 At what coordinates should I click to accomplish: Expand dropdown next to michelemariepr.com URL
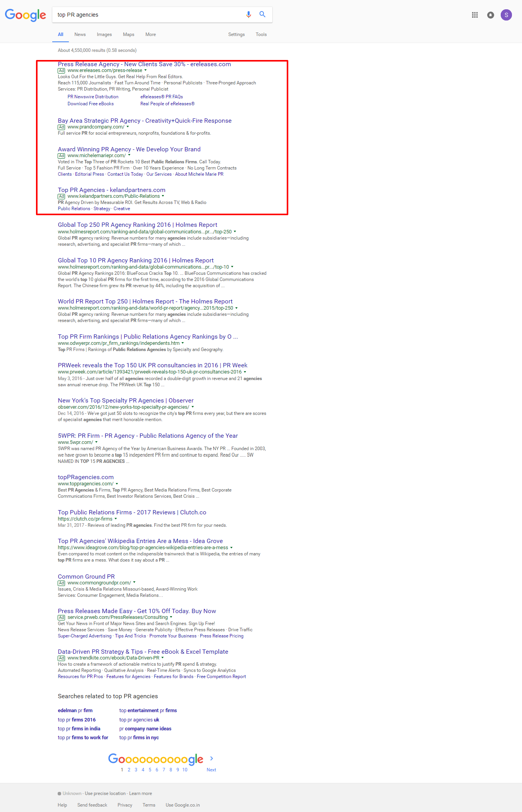(x=129, y=155)
